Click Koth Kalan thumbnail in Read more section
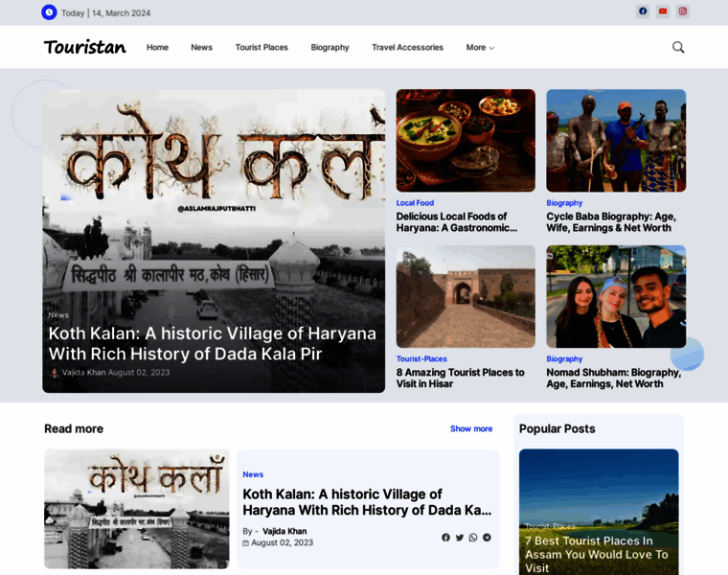 pos(136,509)
